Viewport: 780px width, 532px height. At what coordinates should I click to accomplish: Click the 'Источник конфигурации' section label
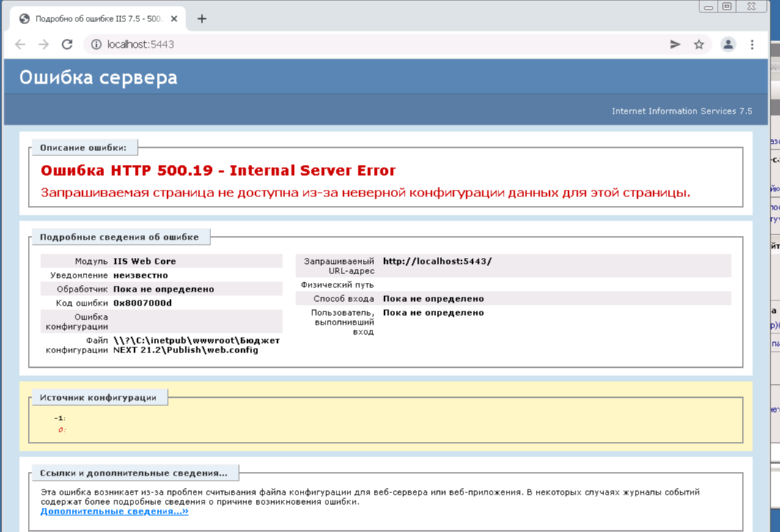pyautogui.click(x=98, y=398)
